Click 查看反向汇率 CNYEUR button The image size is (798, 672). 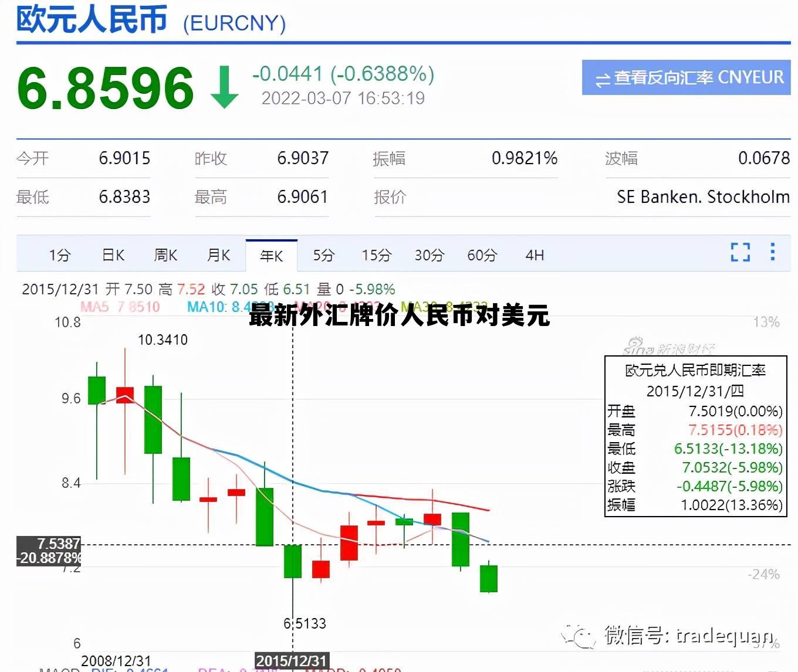click(x=686, y=77)
